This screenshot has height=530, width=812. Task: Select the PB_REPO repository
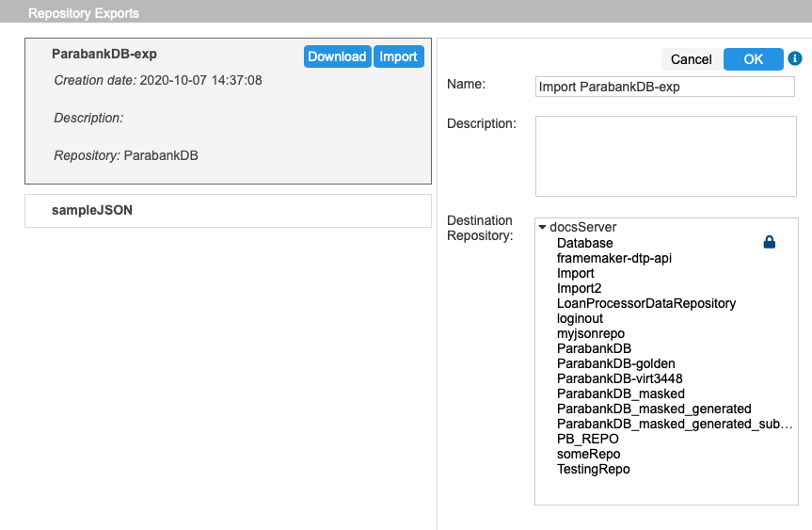pos(588,439)
